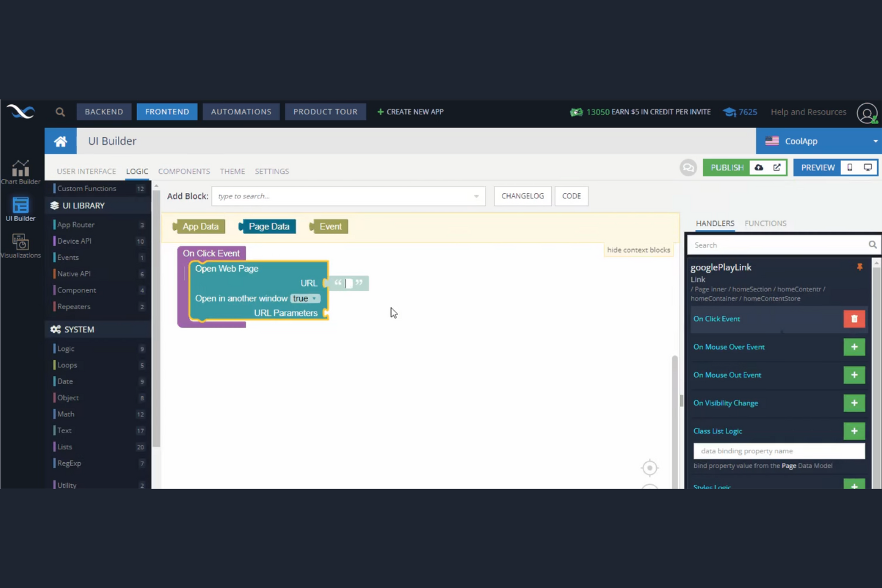The width and height of the screenshot is (882, 588).
Task: Publish using the cloud upload icon
Action: click(x=758, y=167)
